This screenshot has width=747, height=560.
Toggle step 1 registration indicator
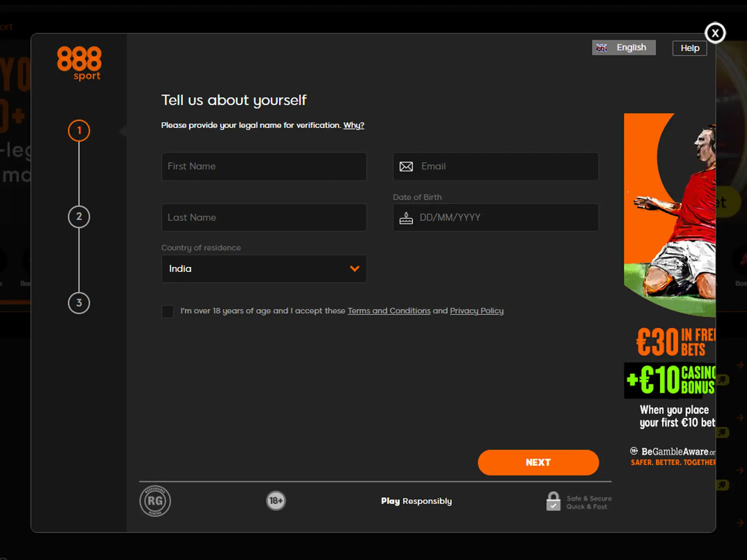click(79, 131)
